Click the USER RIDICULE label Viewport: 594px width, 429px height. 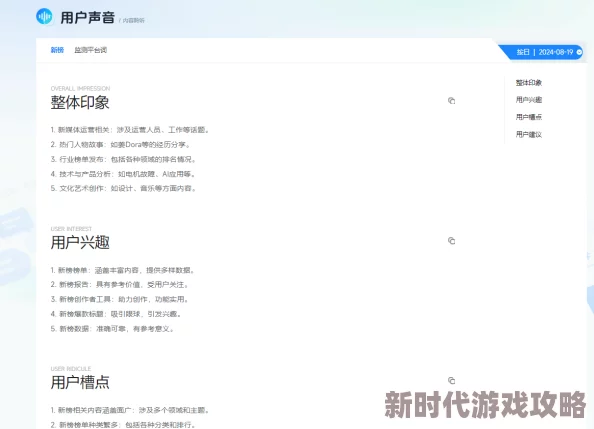tap(71, 368)
